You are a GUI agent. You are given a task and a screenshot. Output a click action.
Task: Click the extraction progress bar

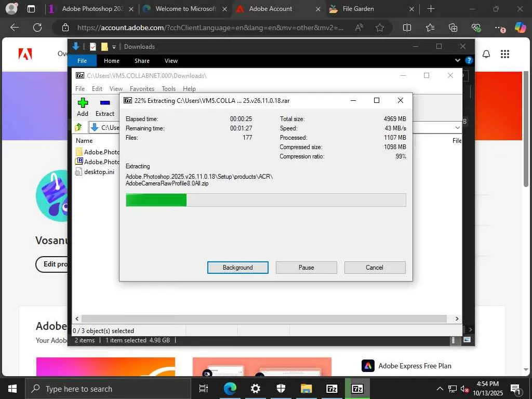265,200
